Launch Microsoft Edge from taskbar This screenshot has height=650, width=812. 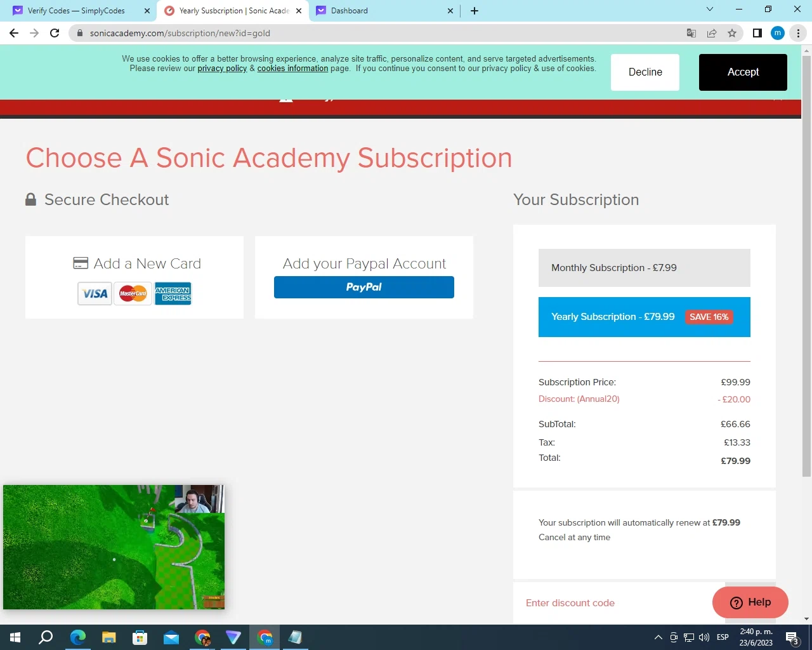[77, 637]
